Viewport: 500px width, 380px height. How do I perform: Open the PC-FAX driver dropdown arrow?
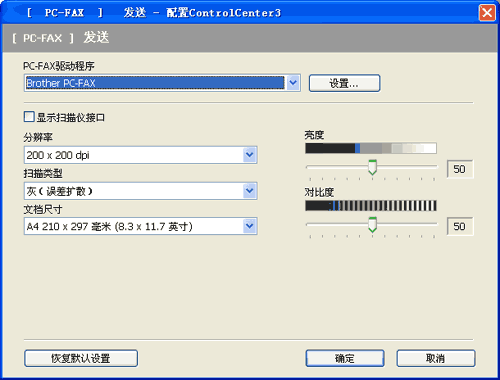pyautogui.click(x=293, y=83)
